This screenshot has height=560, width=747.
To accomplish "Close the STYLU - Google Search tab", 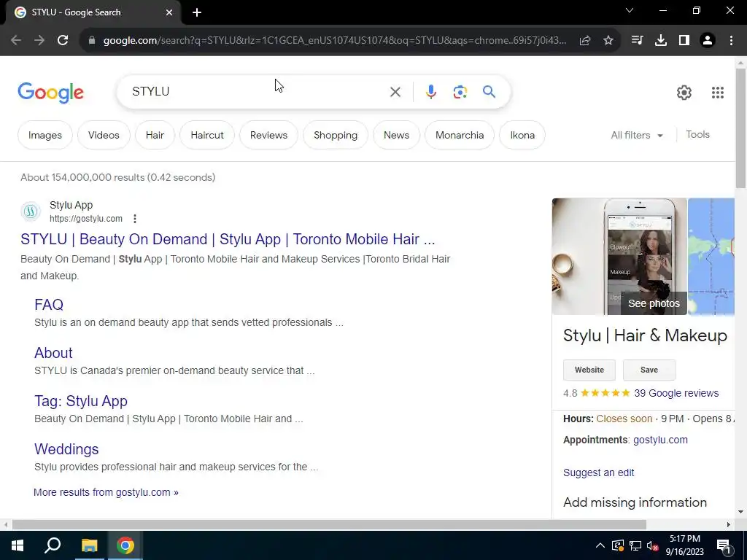I will pos(169,12).
